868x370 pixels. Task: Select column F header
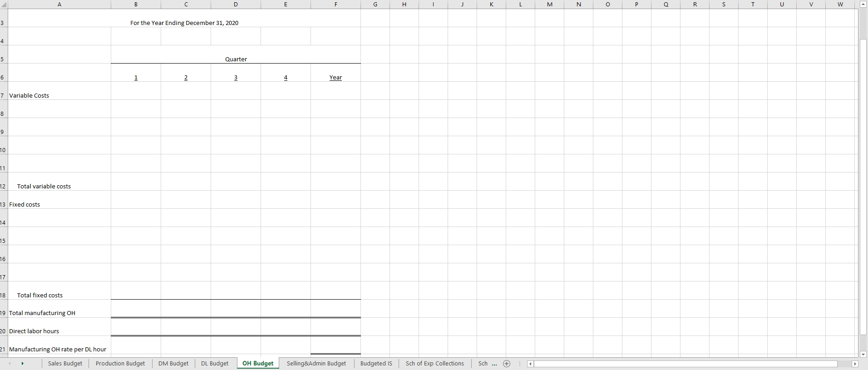pyautogui.click(x=335, y=4)
